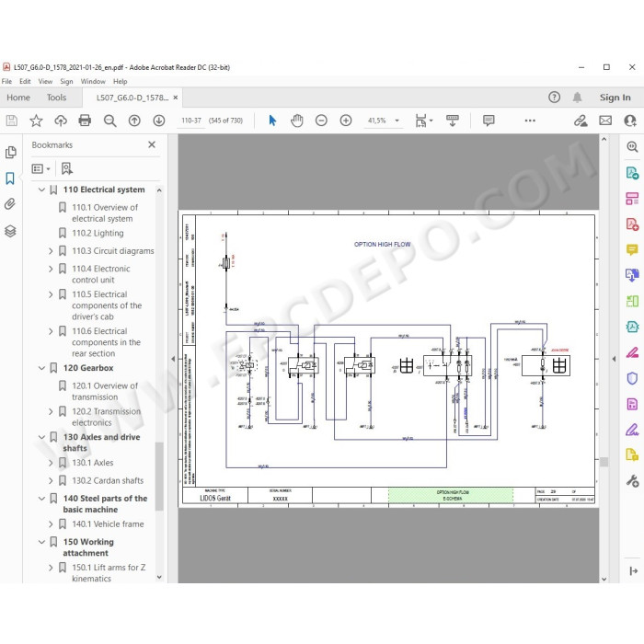Collapse 120 Gearbox bookmark

(x=41, y=368)
